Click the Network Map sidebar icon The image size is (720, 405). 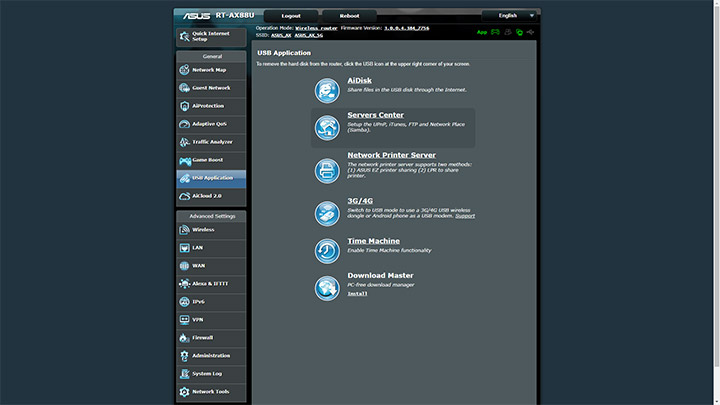tap(184, 70)
